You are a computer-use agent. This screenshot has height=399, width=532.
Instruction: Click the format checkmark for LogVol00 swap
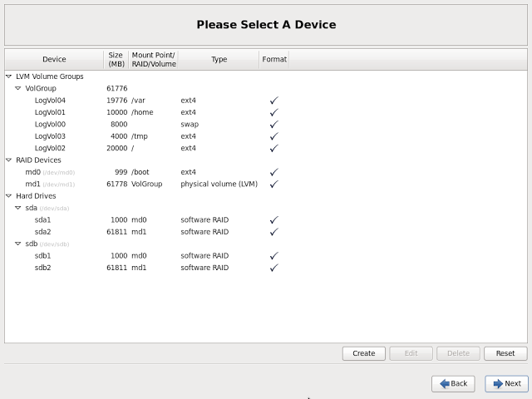point(273,124)
